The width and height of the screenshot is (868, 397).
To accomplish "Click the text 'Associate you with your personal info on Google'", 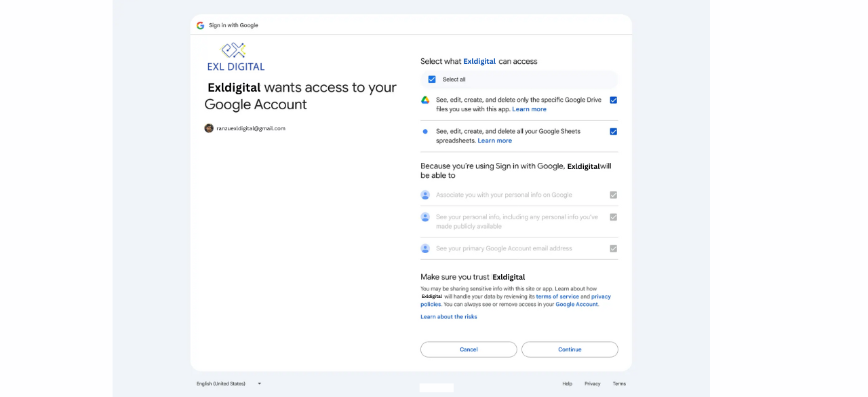I will point(504,195).
